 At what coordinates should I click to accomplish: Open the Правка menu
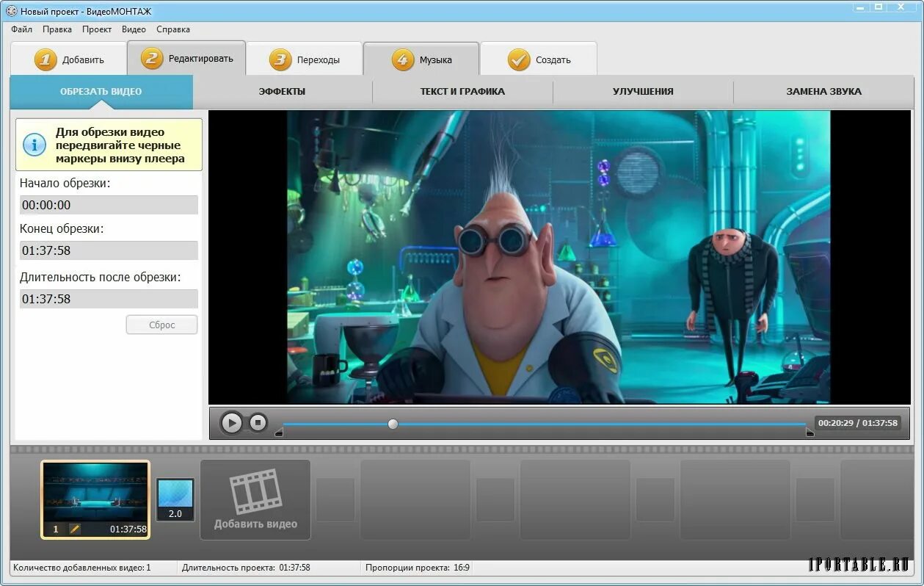(57, 29)
